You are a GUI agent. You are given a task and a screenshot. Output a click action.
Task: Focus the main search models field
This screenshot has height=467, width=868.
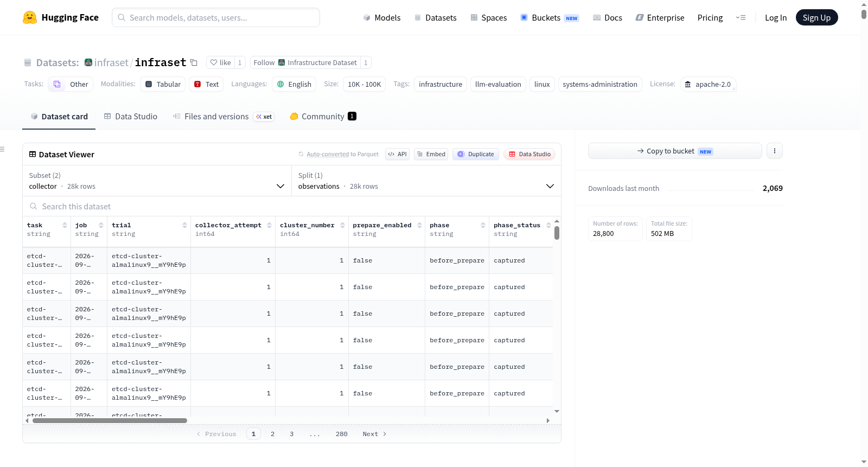point(216,17)
